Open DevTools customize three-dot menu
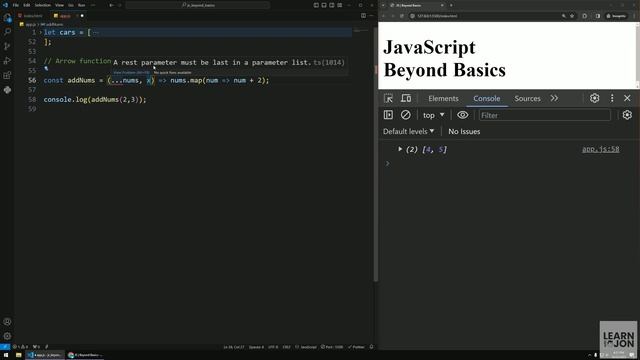 coord(612,98)
